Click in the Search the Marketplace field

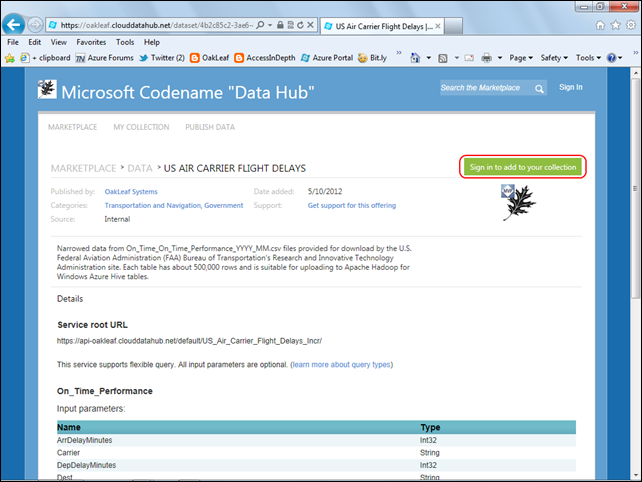486,88
